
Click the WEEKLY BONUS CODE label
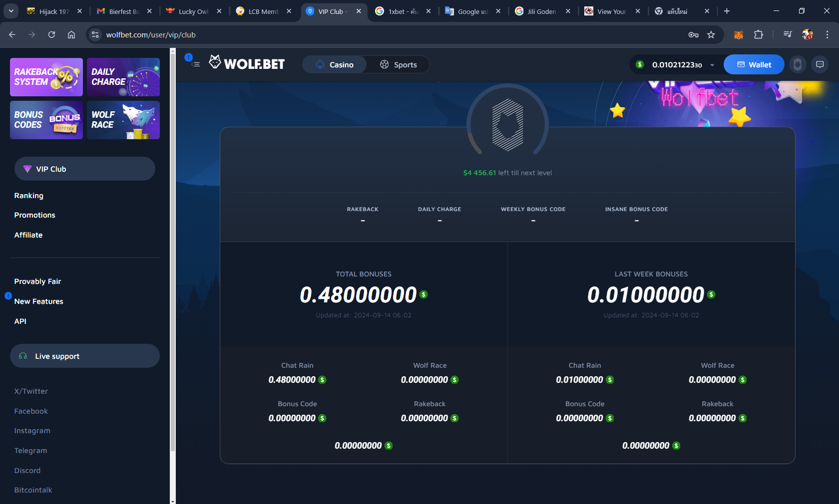[x=533, y=209]
